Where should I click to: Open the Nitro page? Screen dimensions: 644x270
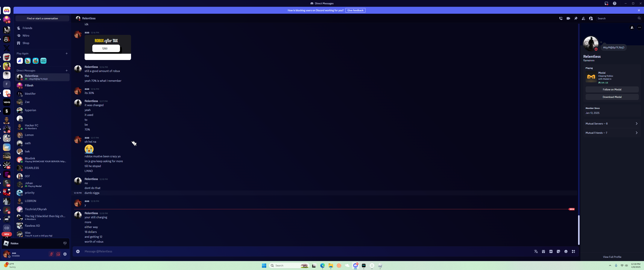pyautogui.click(x=26, y=36)
